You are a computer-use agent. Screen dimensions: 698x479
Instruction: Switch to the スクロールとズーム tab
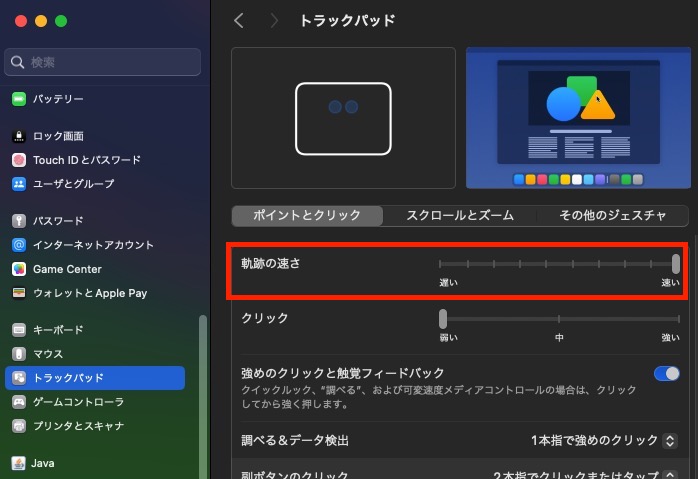[460, 215]
